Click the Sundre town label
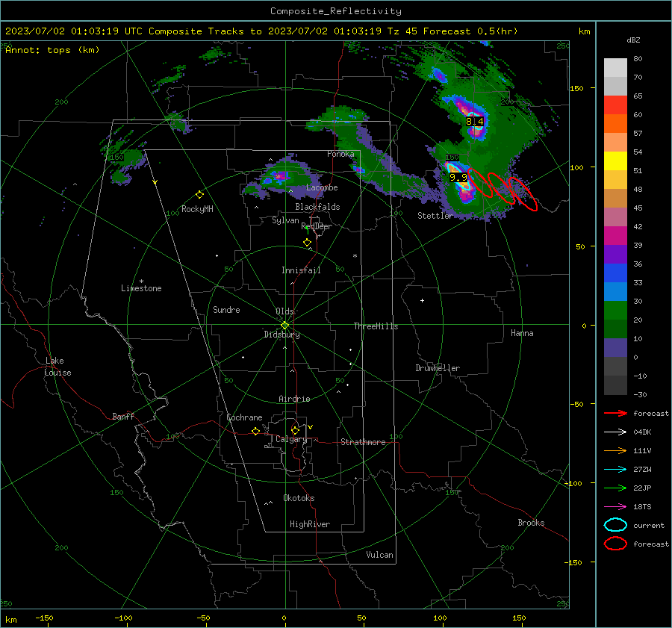Image resolution: width=672 pixels, height=628 pixels. [x=226, y=310]
